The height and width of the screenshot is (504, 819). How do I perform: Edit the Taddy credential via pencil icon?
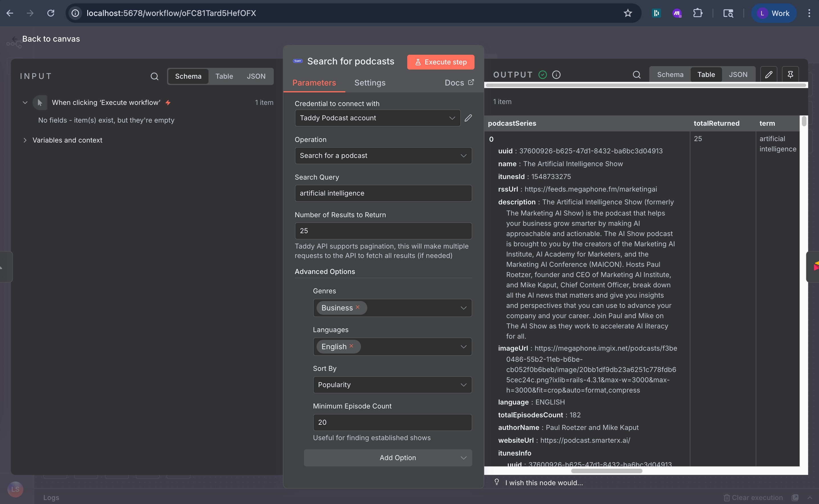tap(468, 118)
